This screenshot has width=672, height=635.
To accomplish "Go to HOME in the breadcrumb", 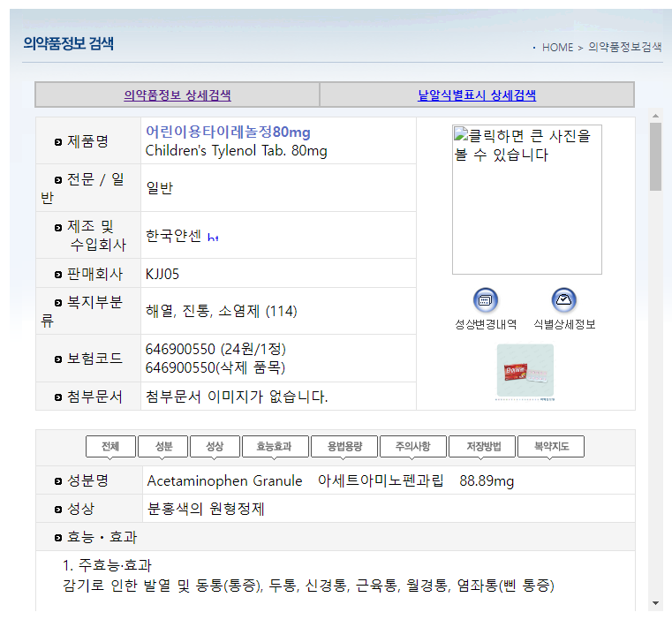I will pos(557,48).
